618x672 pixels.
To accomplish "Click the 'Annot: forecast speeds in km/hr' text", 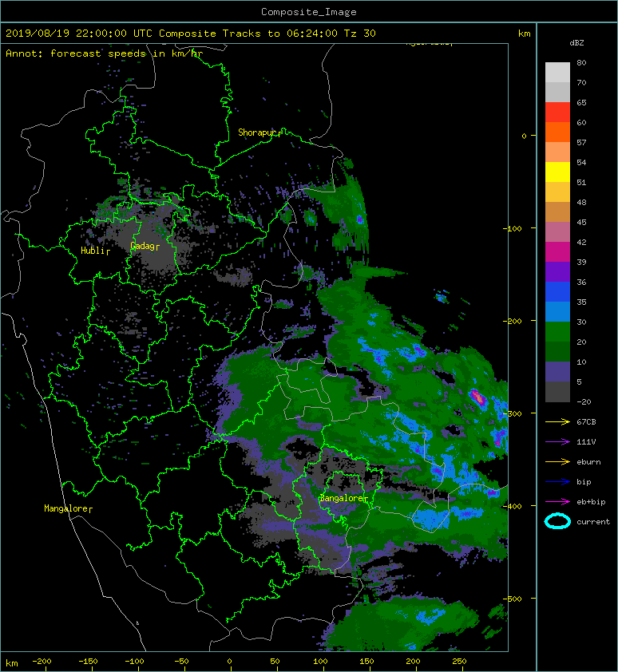I will 105,53.
